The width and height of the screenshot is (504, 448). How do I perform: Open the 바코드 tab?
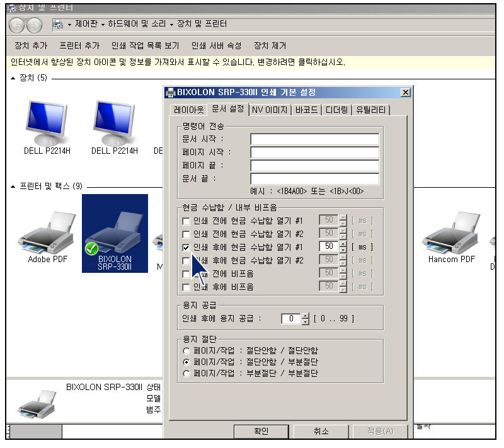[x=306, y=110]
